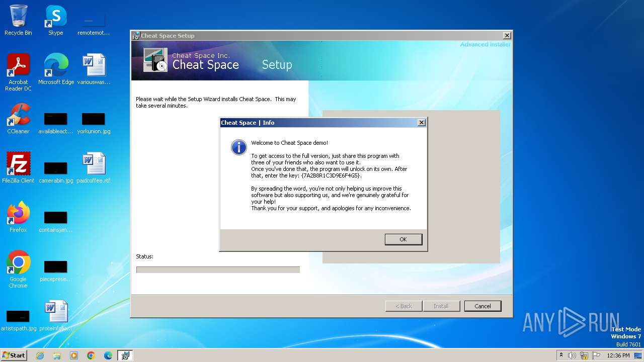Click the Cheat Space Inc. header text
Image resolution: width=644 pixels, height=362 pixels.
coord(201,56)
